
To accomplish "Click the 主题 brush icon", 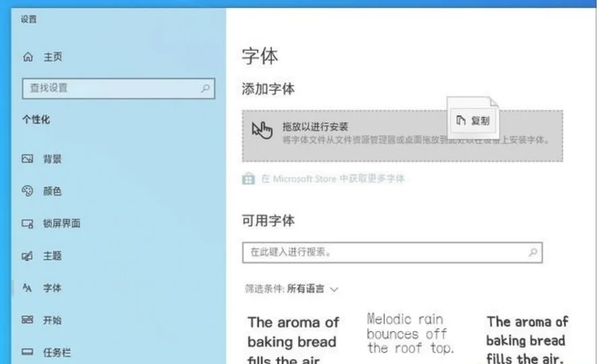I will (x=27, y=255).
